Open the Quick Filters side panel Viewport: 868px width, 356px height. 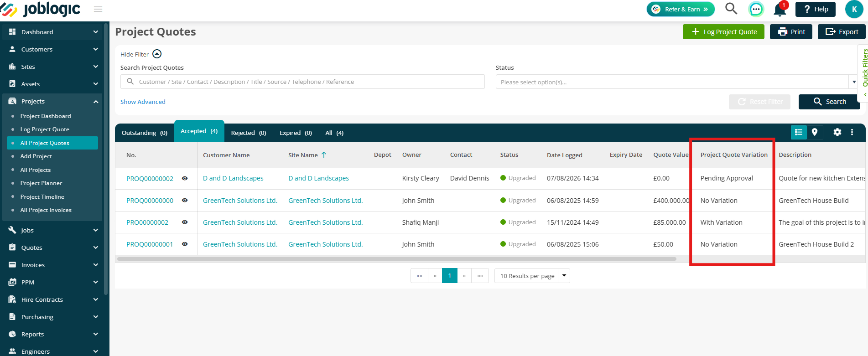click(863, 73)
